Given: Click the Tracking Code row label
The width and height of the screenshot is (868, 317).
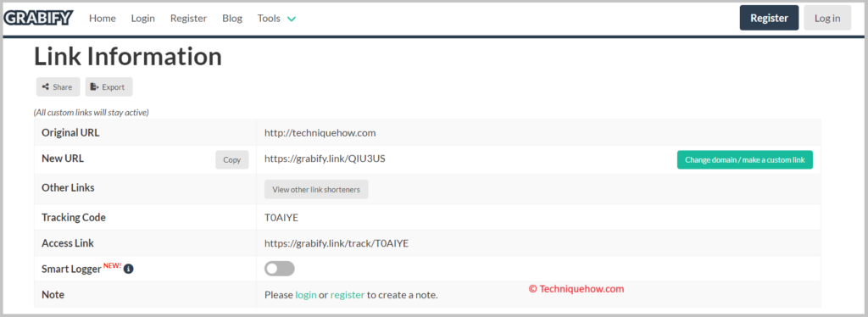Looking at the screenshot, I should pyautogui.click(x=74, y=218).
